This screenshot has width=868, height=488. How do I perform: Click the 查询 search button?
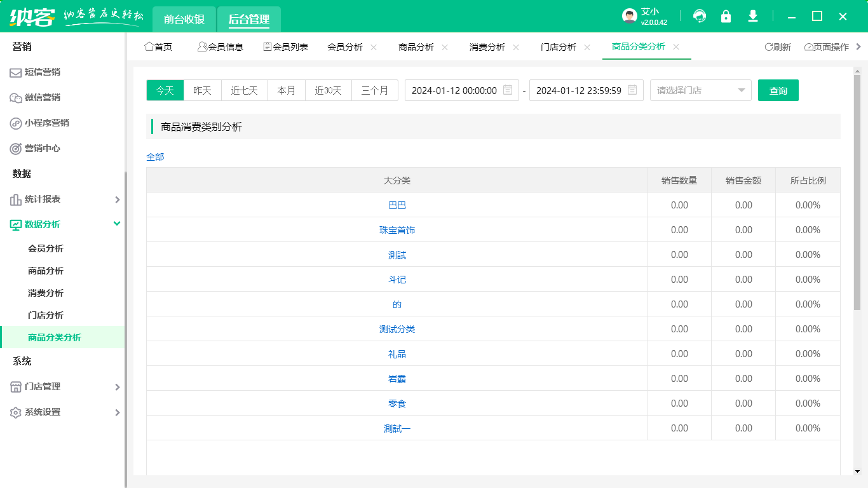778,90
